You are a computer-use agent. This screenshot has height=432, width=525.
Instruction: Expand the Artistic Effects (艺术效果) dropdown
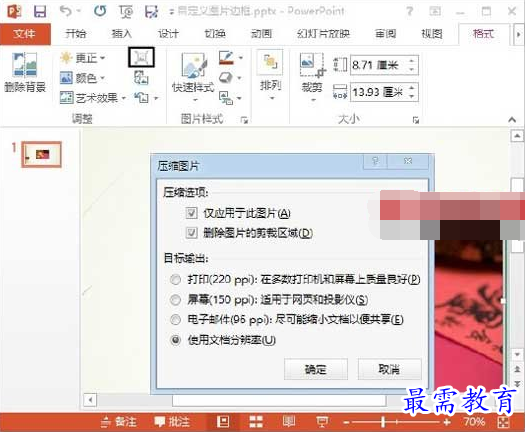pyautogui.click(x=124, y=98)
